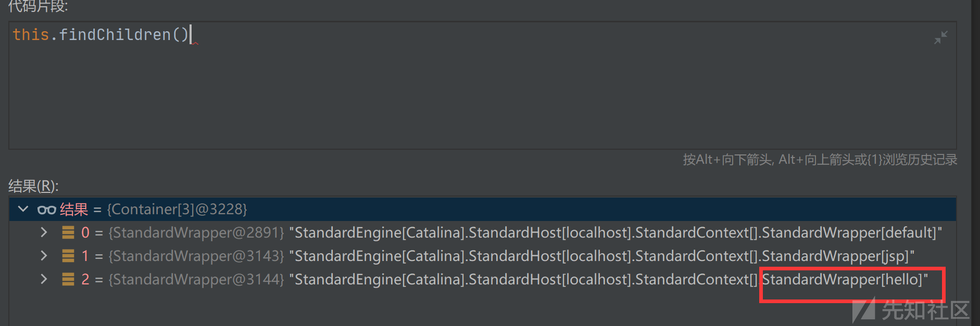This screenshot has height=326, width=980.
Task: Click the array element icon of entry 2
Action: pos(68,279)
